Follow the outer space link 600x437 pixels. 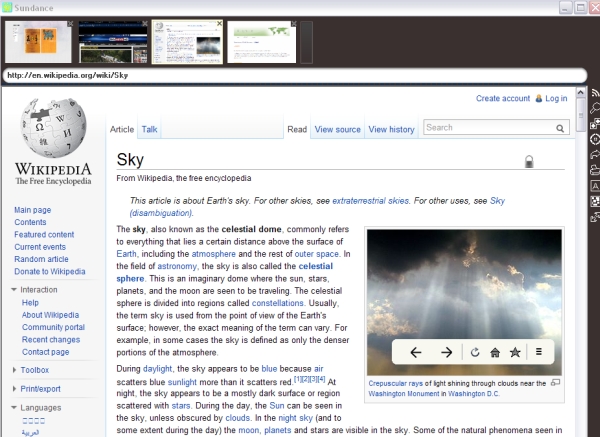[x=316, y=254]
